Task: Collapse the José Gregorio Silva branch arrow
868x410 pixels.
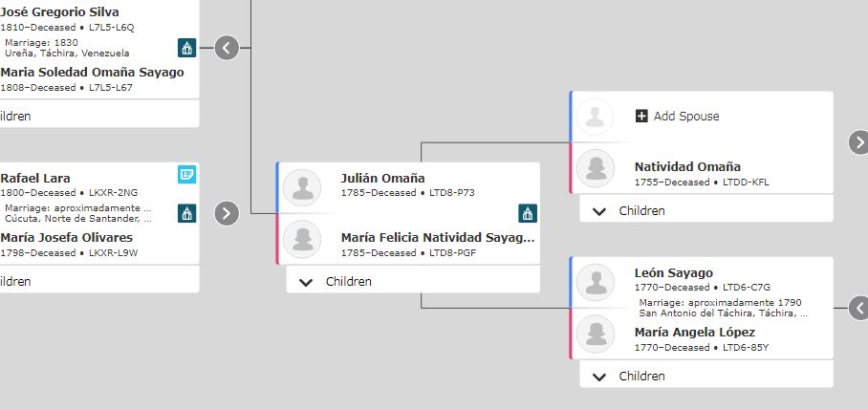Action: tap(227, 48)
